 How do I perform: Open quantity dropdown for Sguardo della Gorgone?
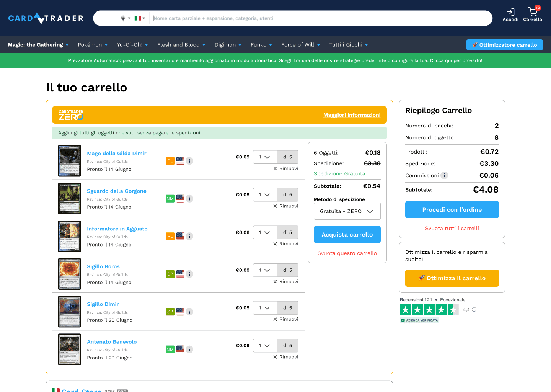pyautogui.click(x=265, y=195)
